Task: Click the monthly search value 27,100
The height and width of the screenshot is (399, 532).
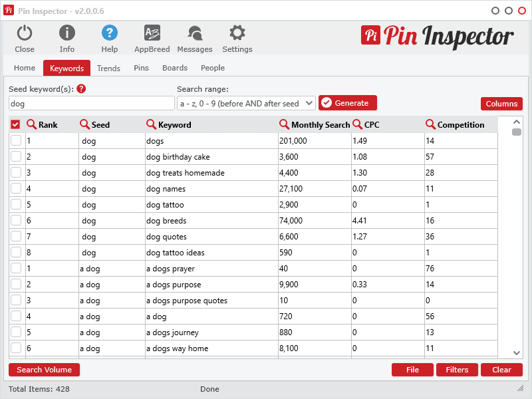Action: pos(291,189)
